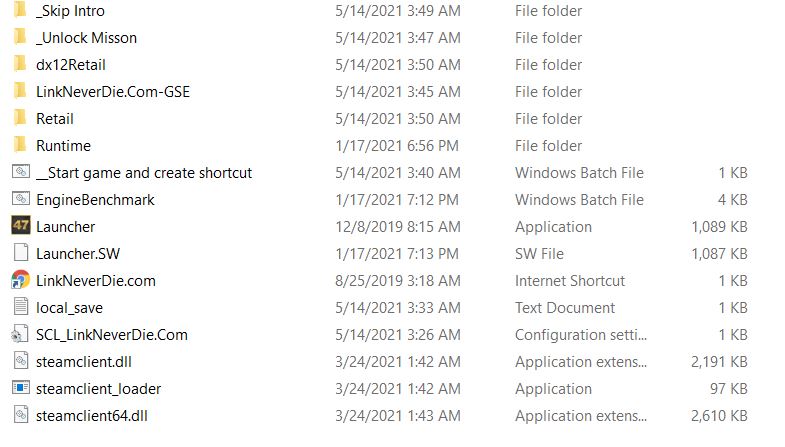Select the _Unlock Misson folder name

[x=86, y=37]
